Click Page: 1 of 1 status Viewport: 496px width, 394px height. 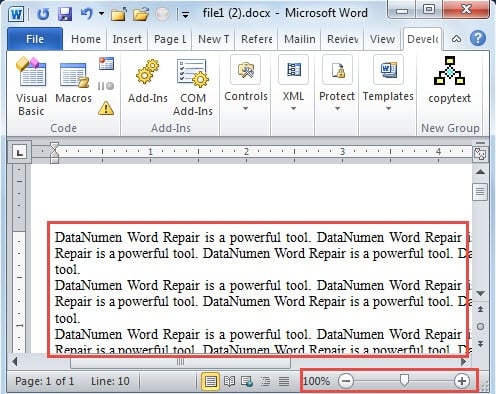(44, 381)
